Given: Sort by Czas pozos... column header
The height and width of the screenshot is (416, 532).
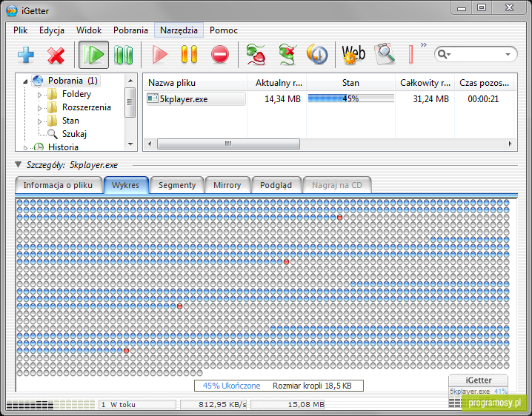Looking at the screenshot, I should pyautogui.click(x=484, y=83).
